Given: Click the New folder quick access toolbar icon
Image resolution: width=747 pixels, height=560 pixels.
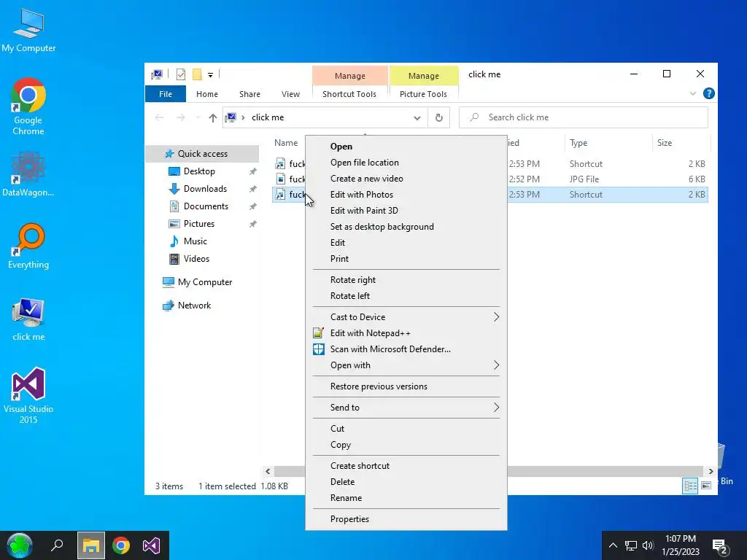Looking at the screenshot, I should tap(197, 74).
